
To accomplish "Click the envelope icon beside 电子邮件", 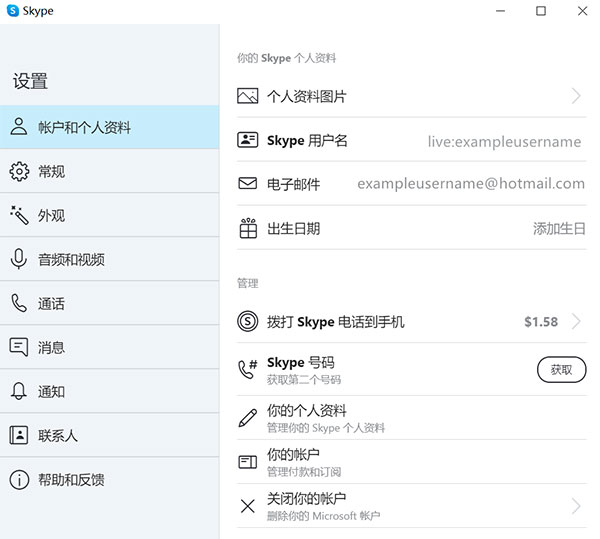I will pyautogui.click(x=248, y=183).
